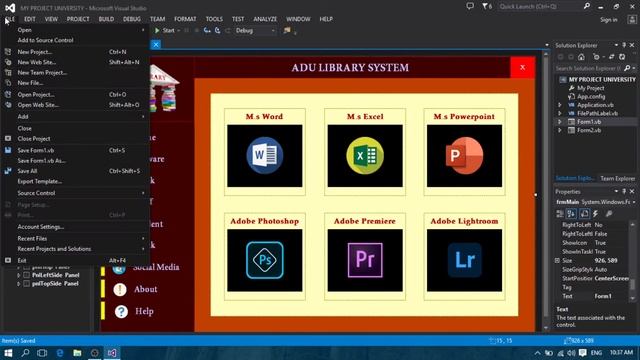The width and height of the screenshot is (640, 360).
Task: Choose Open Project... from the File menu
Action: coord(75,95)
